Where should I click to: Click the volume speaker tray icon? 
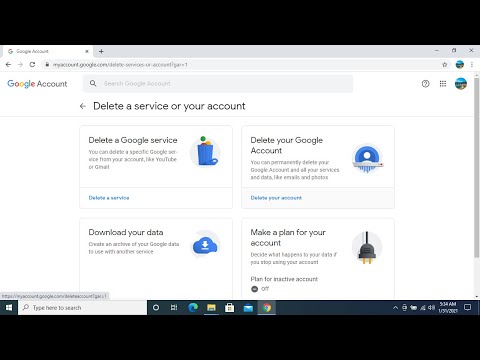(431, 308)
